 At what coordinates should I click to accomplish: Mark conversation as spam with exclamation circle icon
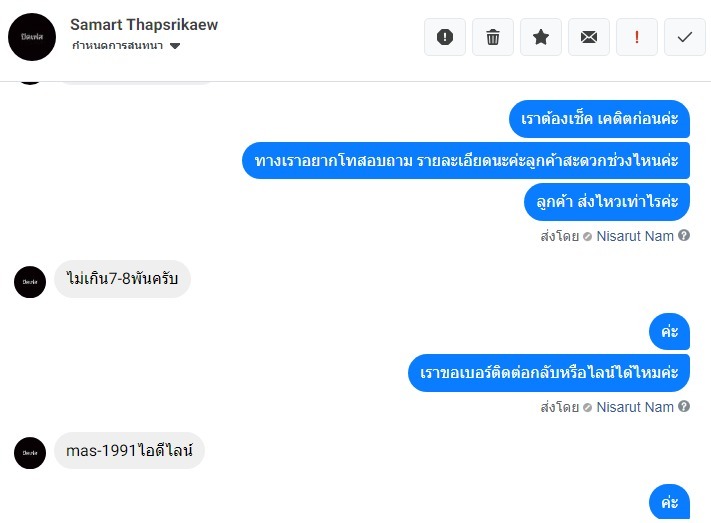[445, 37]
